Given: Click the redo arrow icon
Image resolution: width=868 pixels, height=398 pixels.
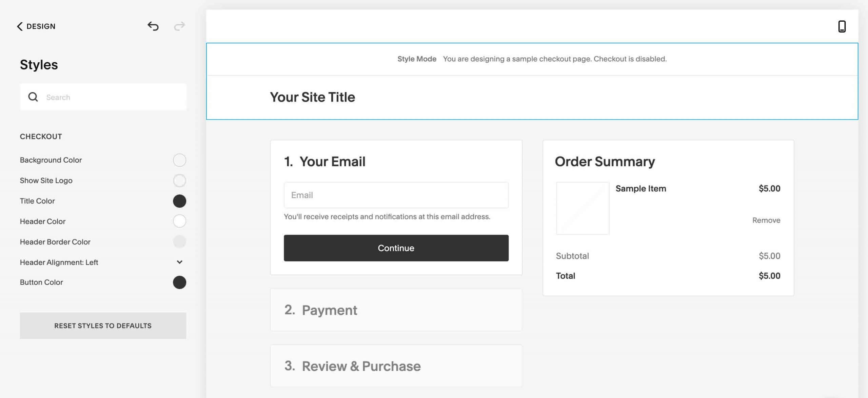Looking at the screenshot, I should pyautogui.click(x=179, y=26).
